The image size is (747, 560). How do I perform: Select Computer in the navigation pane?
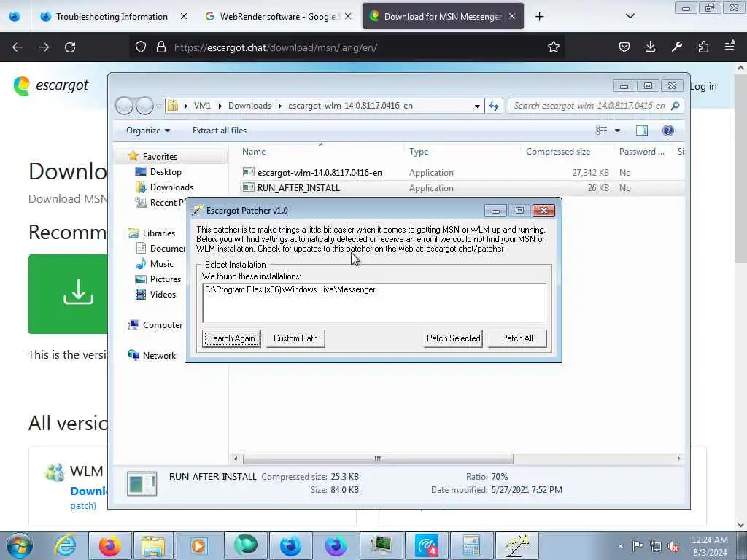click(162, 324)
